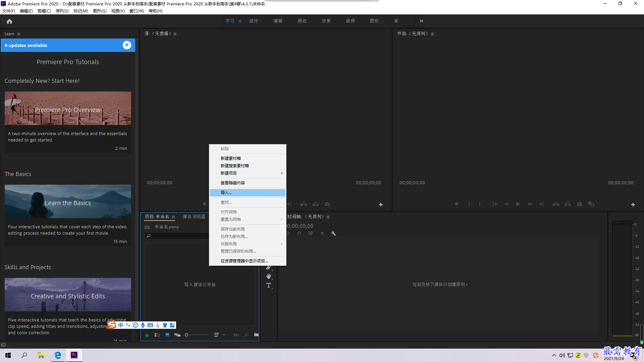Open the source monitor button editor plus

(381, 204)
